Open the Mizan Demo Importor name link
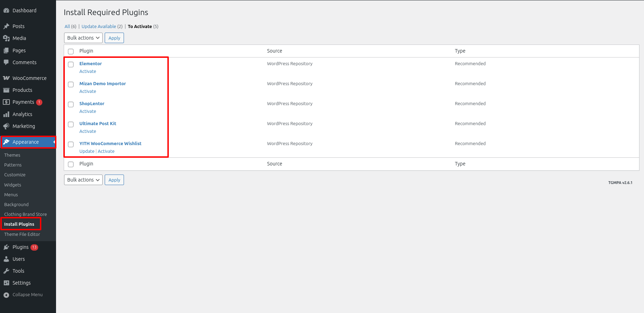The height and width of the screenshot is (313, 644). coord(103,83)
